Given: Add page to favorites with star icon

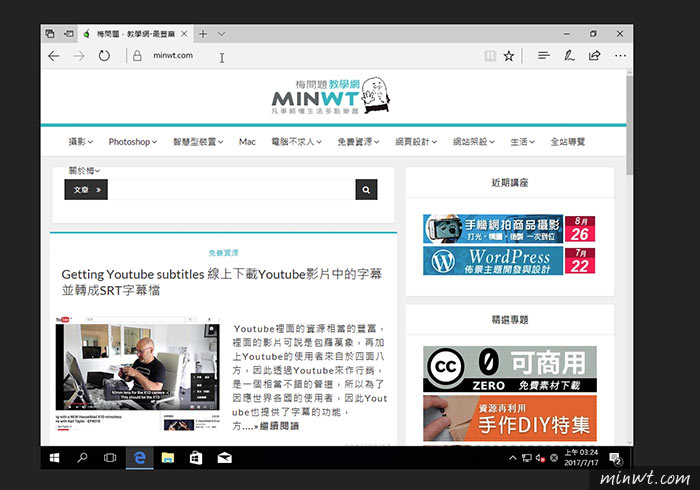Looking at the screenshot, I should pos(508,56).
